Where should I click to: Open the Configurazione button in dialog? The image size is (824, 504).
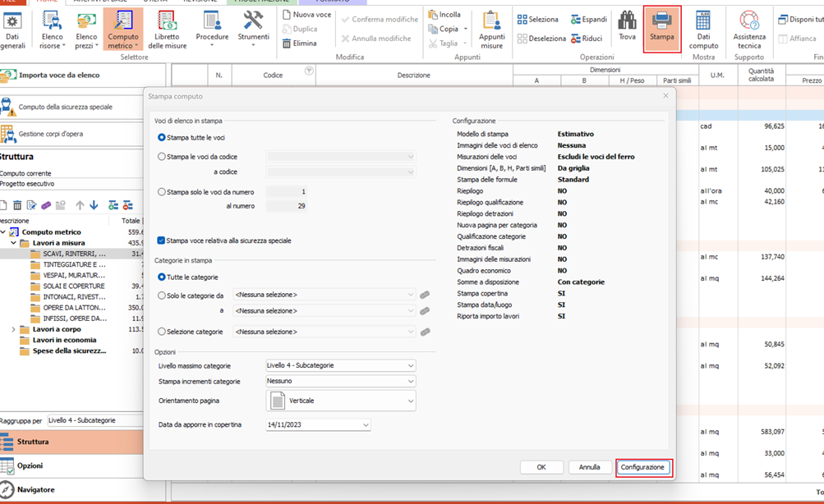642,467
